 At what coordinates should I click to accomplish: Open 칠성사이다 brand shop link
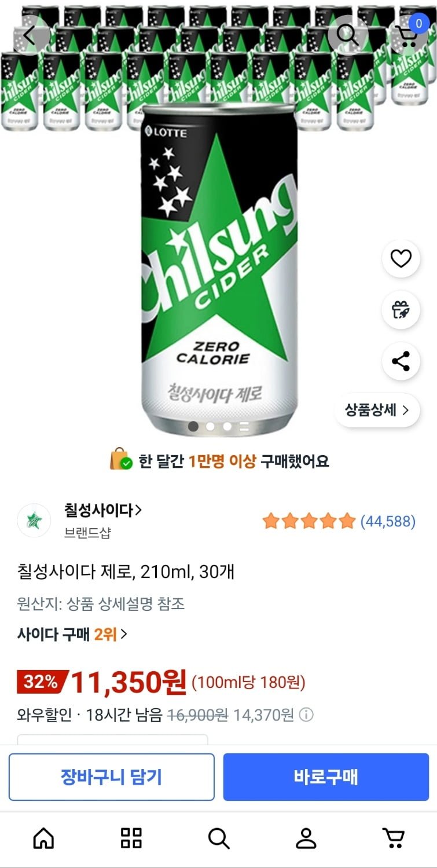coord(102,511)
